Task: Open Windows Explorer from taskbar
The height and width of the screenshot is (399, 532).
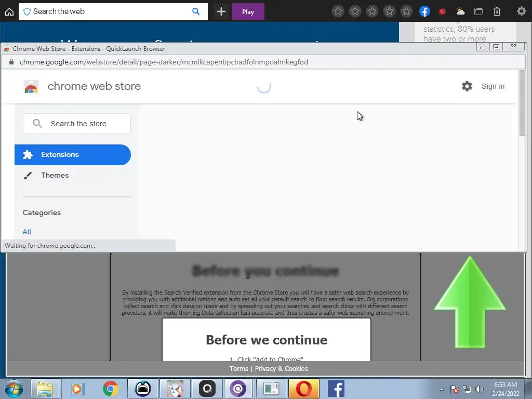Action: [x=45, y=389]
